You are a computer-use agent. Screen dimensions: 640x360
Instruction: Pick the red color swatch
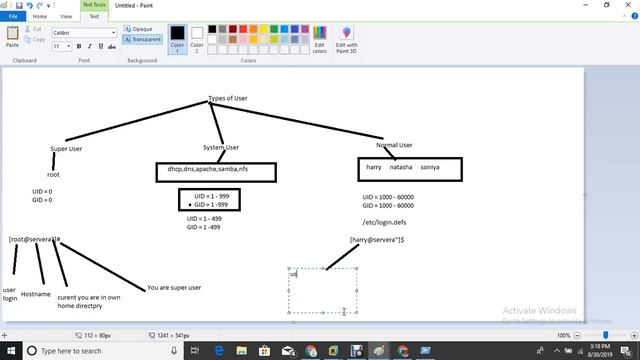243,29
